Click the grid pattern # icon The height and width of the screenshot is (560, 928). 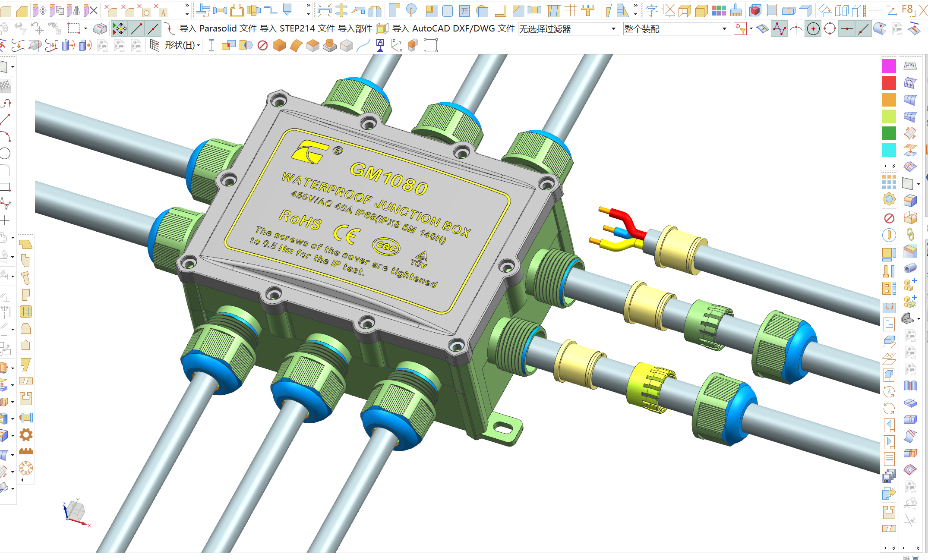point(571,10)
